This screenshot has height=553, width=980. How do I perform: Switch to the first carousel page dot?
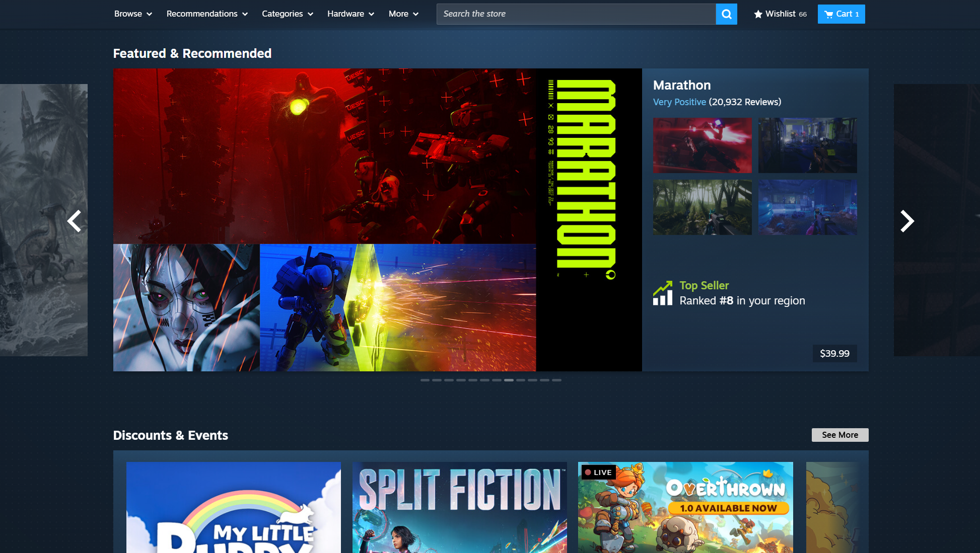pos(426,380)
